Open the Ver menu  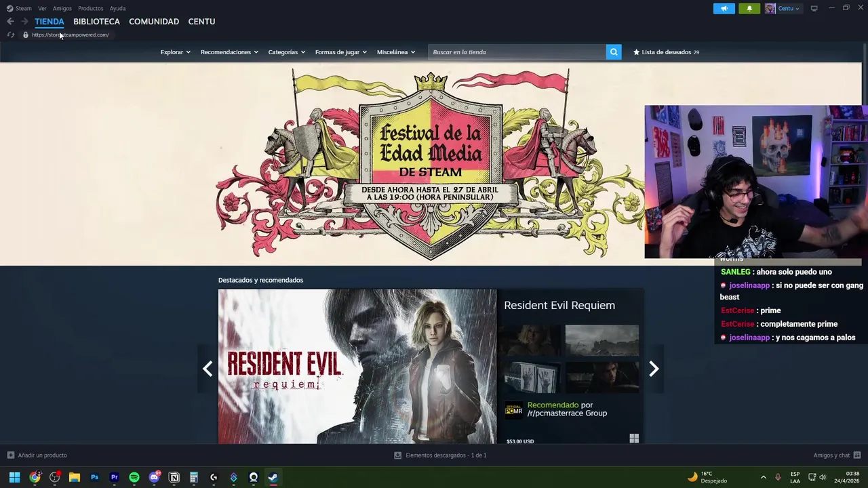tap(42, 8)
